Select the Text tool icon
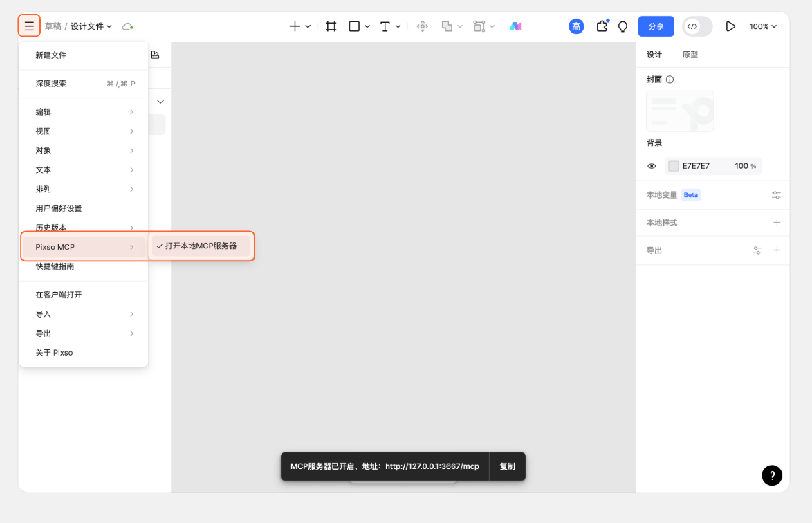The image size is (812, 523). click(x=385, y=26)
